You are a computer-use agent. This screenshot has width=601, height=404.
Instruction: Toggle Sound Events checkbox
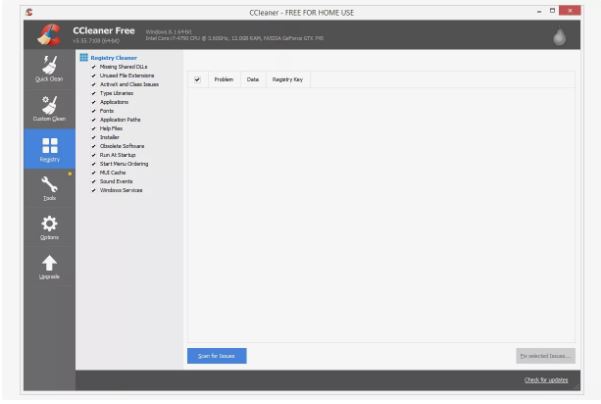pos(94,181)
